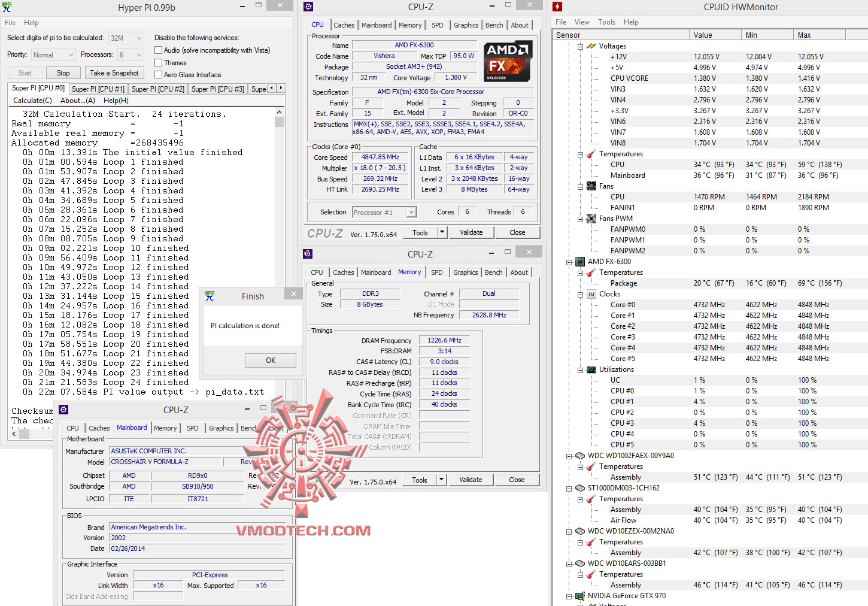
Task: Collapse the WDC WD1002FAEX-00Y9A0 drive node
Action: pyautogui.click(x=569, y=456)
